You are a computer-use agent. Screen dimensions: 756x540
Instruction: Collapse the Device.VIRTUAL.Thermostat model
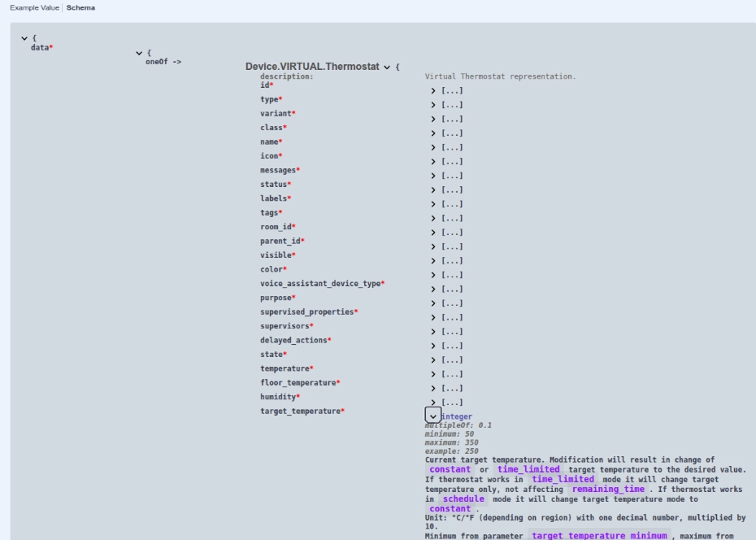[387, 67]
